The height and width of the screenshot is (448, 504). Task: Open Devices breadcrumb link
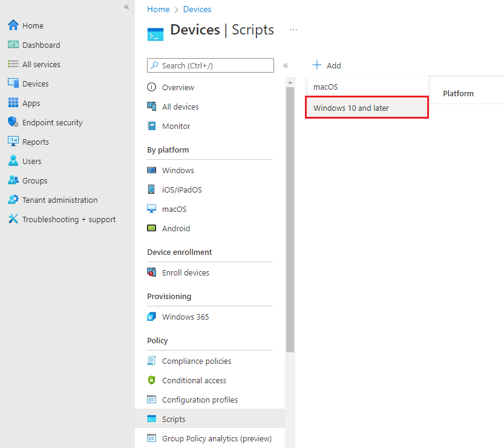[x=197, y=9]
